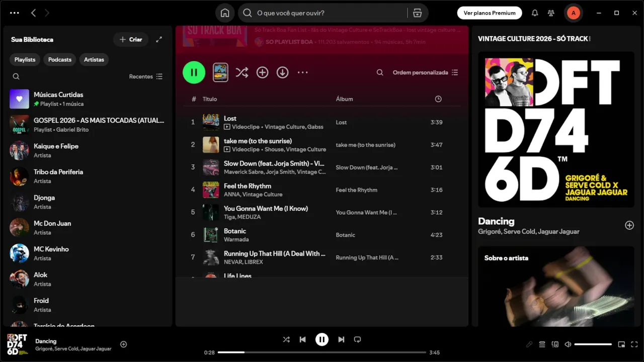Screen dimensions: 644x362
Task: Open the Home page icon
Action: click(x=225, y=13)
